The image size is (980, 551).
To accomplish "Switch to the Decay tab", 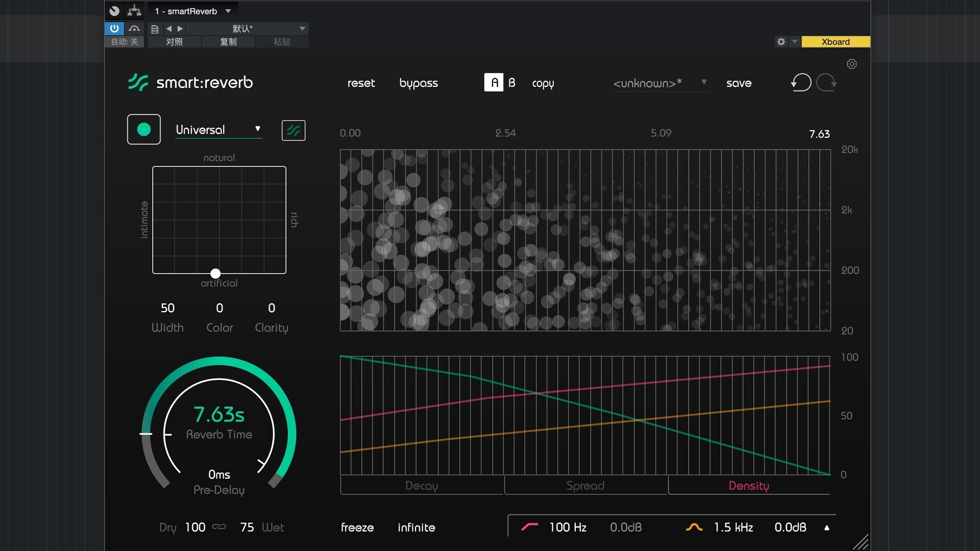I will (x=422, y=486).
